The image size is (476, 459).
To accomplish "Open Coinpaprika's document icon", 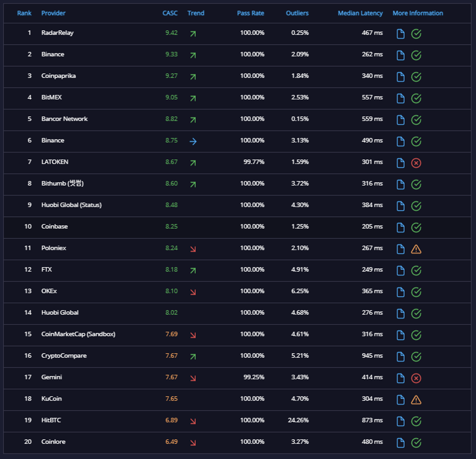I will (x=400, y=77).
